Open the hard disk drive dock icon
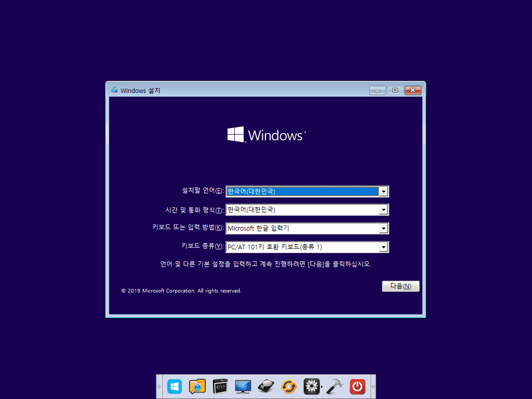The width and height of the screenshot is (532, 399). (266, 387)
